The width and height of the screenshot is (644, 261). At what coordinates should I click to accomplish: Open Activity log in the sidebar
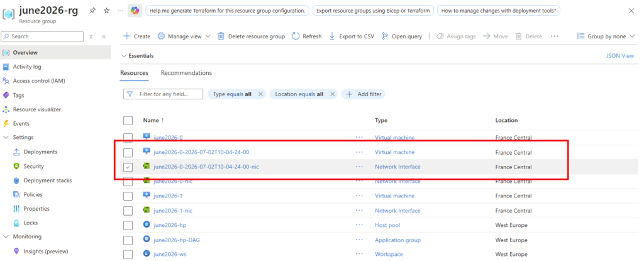pos(27,67)
